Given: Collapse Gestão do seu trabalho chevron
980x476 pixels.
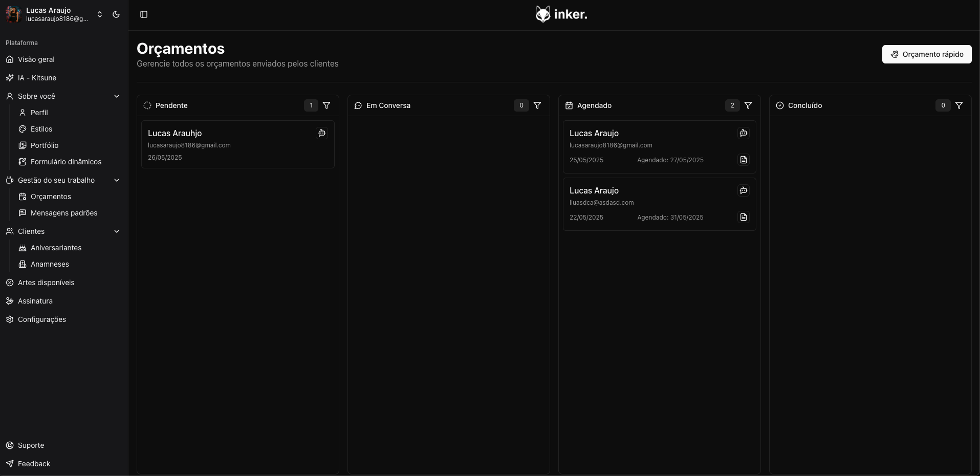Looking at the screenshot, I should pyautogui.click(x=117, y=180).
